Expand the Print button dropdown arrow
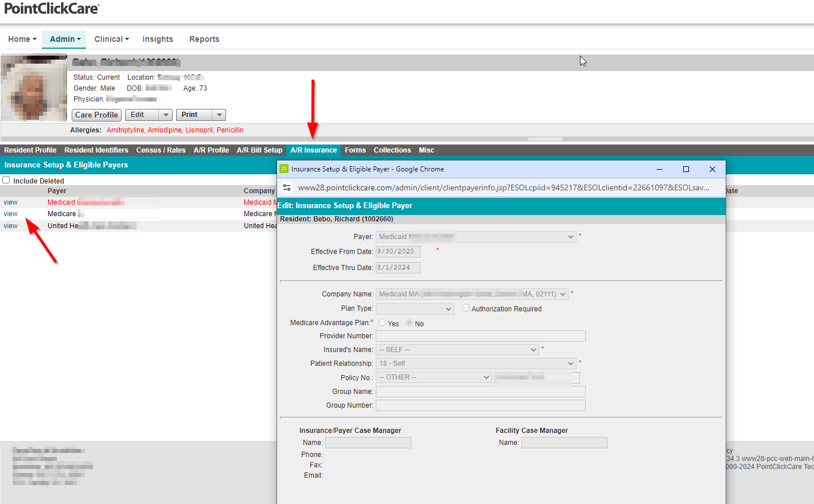Image resolution: width=814 pixels, height=504 pixels. [x=219, y=115]
